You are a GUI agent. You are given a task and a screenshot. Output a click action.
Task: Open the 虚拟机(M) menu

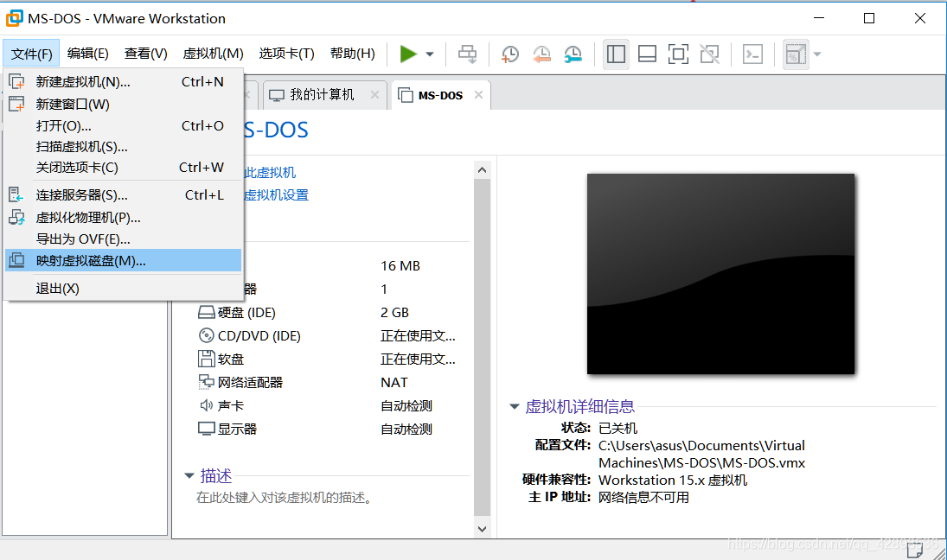(214, 54)
